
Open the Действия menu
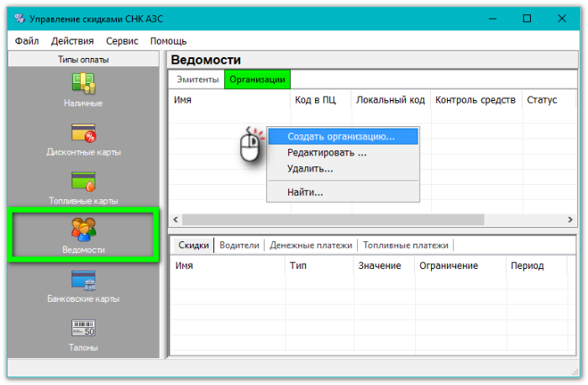[x=72, y=41]
